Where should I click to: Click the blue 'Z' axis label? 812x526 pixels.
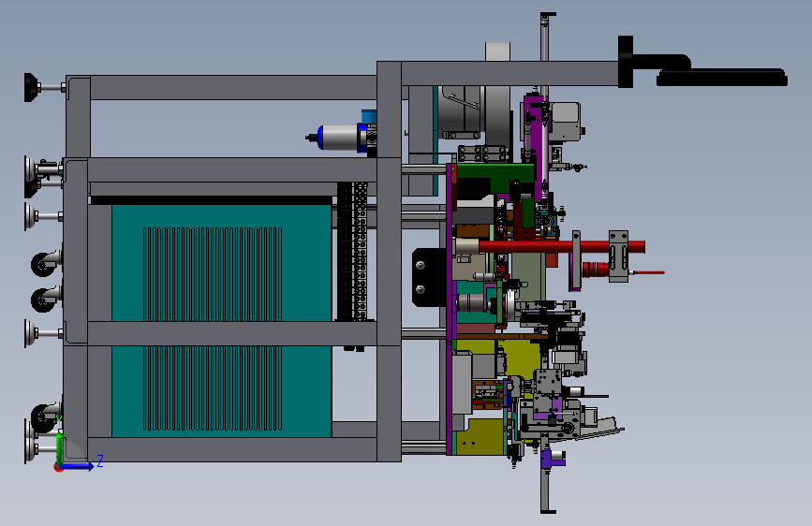(x=100, y=460)
